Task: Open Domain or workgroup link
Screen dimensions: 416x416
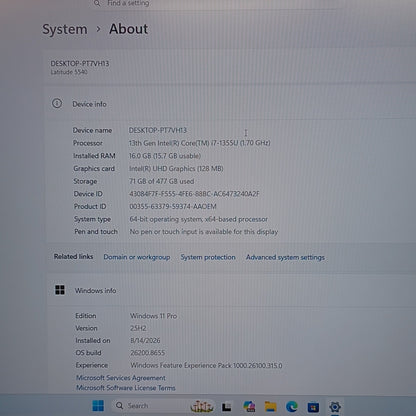Action: click(x=137, y=257)
